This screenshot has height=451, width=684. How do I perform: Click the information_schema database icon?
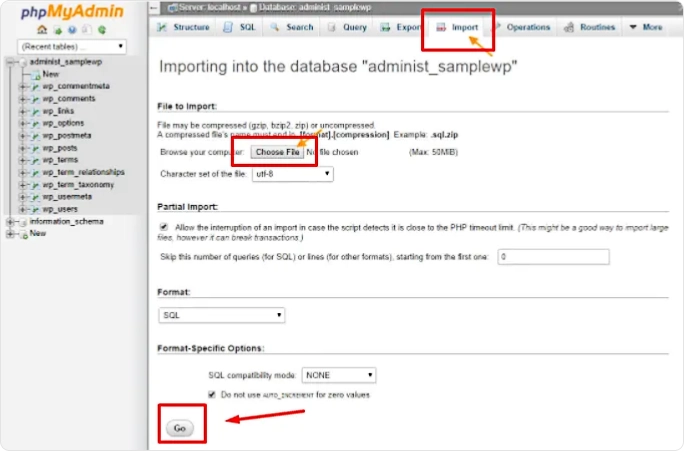23,222
